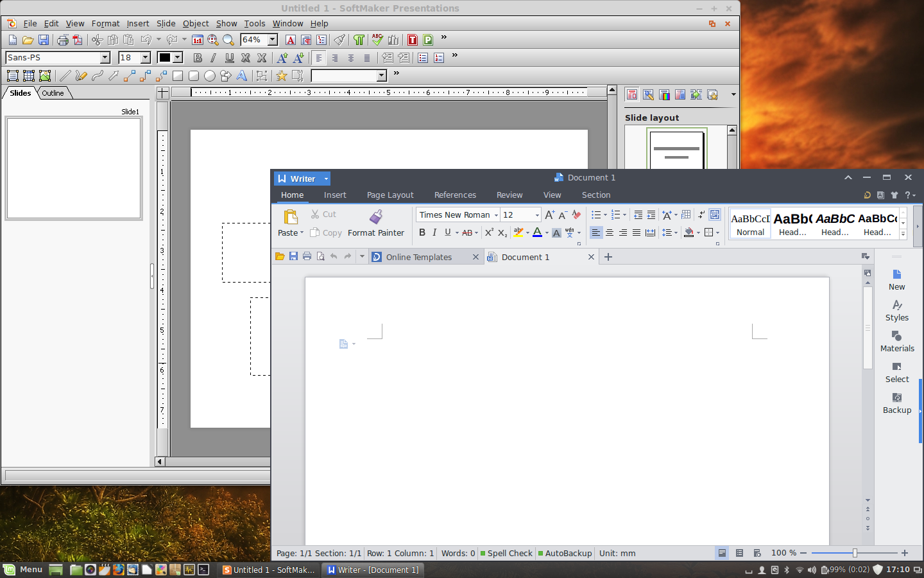Open zoom 64% dropdown in Presentations
This screenshot has height=578, width=924.
pyautogui.click(x=273, y=40)
